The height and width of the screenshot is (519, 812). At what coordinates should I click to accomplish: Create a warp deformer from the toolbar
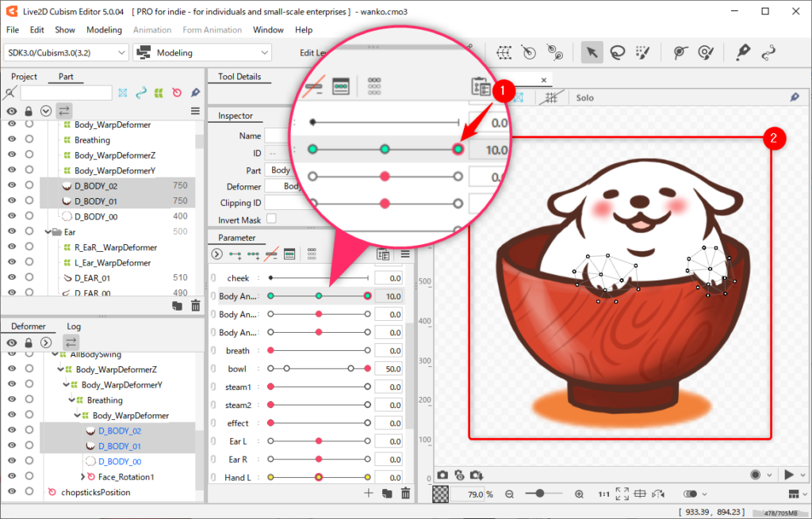point(504,53)
